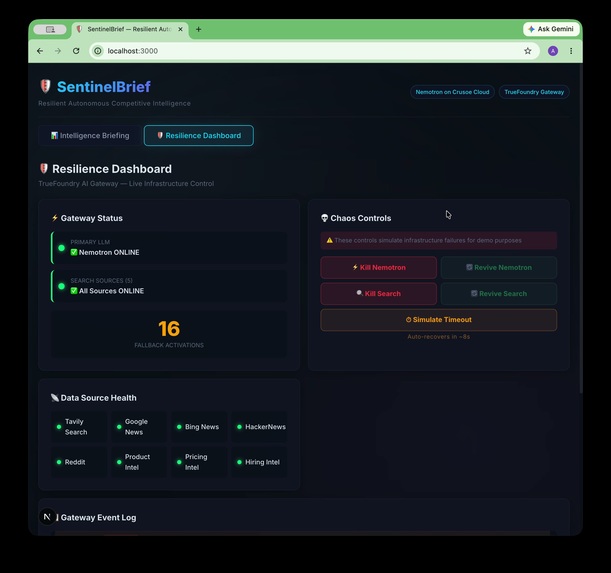Click the Reddit source tile
Image resolution: width=611 pixels, height=573 pixels.
[x=79, y=462]
